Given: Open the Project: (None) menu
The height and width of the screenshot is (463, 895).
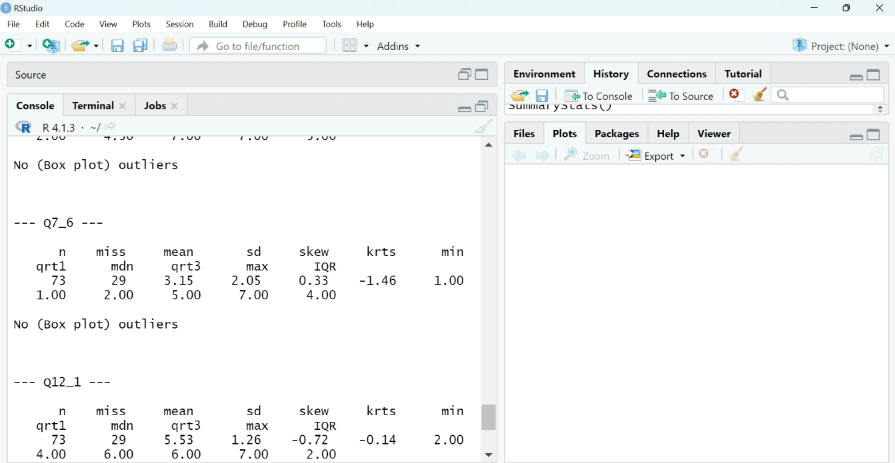Looking at the screenshot, I should tap(840, 46).
